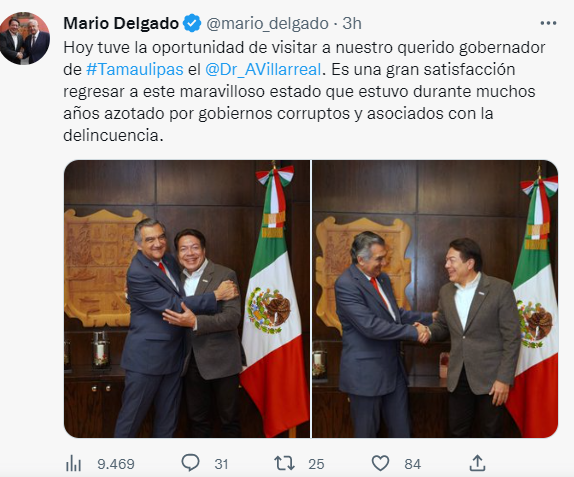Open the @mario_delgado handle
This screenshot has width=574, height=477.
point(268,24)
